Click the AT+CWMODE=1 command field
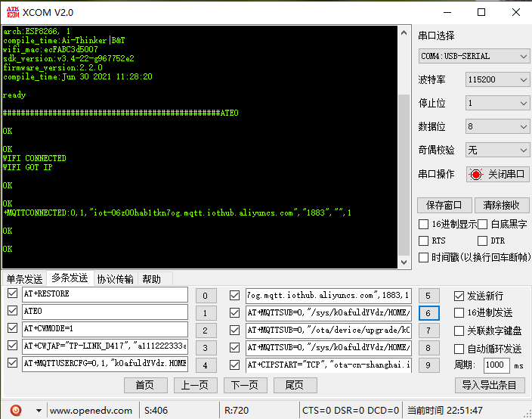This screenshot has width=532, height=419. click(105, 329)
